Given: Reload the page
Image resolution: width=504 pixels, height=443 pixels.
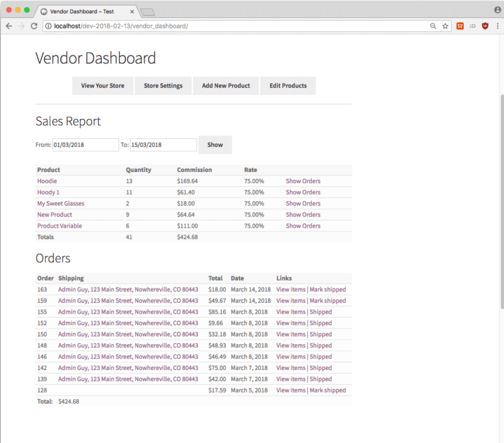Looking at the screenshot, I should point(33,26).
